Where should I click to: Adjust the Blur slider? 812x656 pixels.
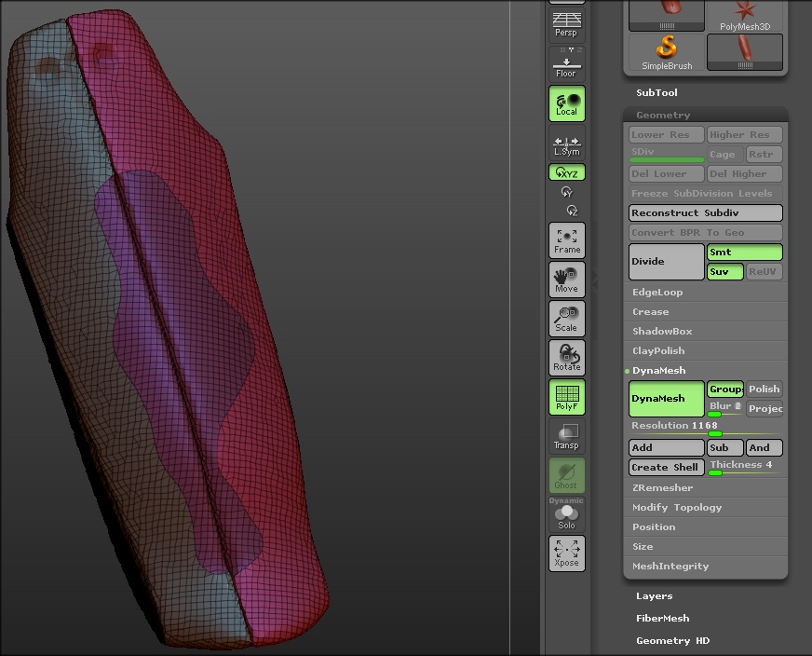point(725,408)
